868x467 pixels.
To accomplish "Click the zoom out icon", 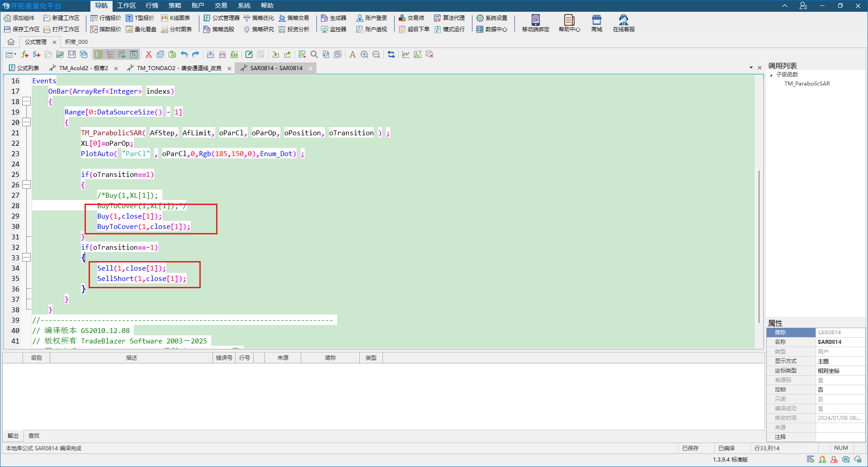I will [x=376, y=54].
